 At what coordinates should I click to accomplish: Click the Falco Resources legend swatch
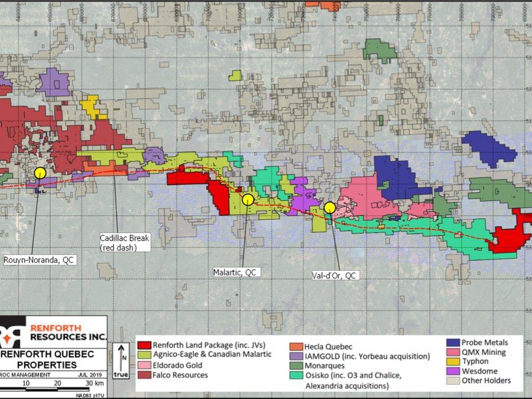coord(144,375)
